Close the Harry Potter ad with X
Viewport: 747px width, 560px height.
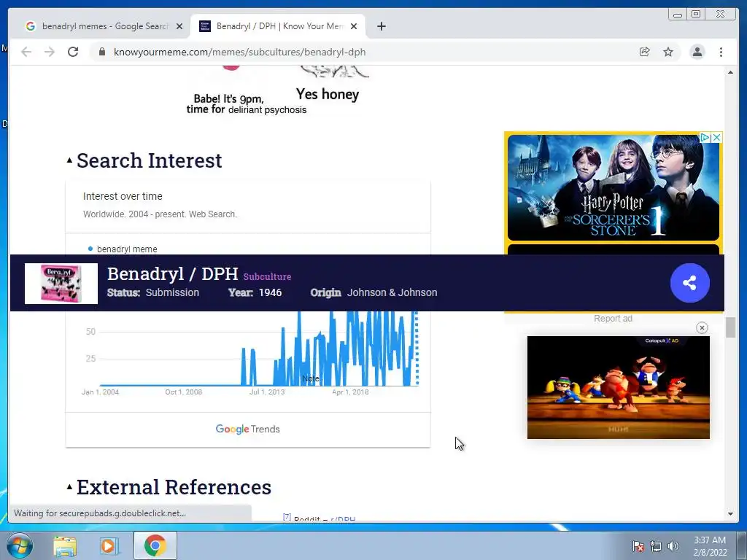[716, 138]
